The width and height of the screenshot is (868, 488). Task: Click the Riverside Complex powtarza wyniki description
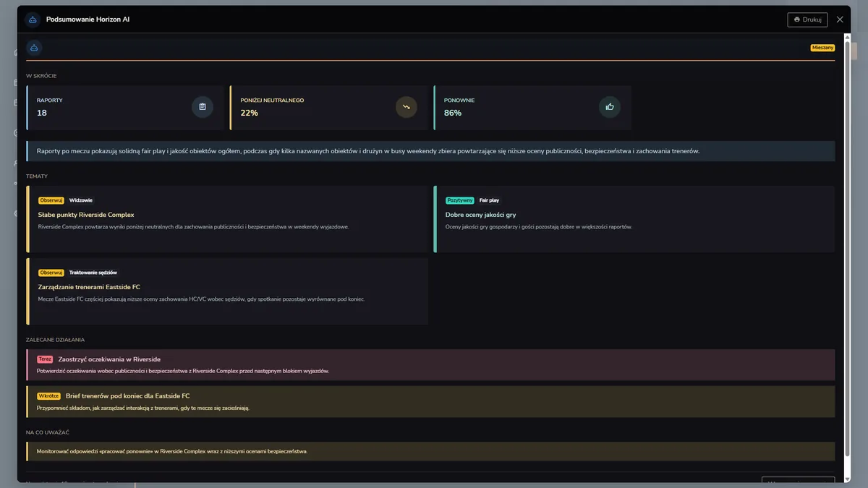(193, 226)
